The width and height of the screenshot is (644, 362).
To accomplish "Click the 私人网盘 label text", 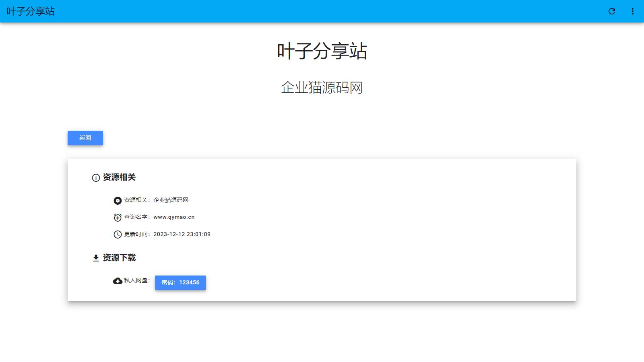I will (x=136, y=280).
